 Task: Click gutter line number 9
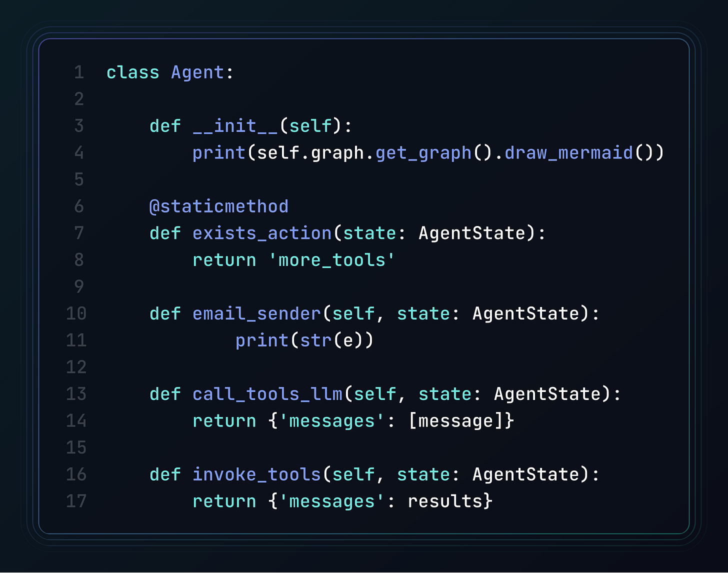pyautogui.click(x=79, y=286)
